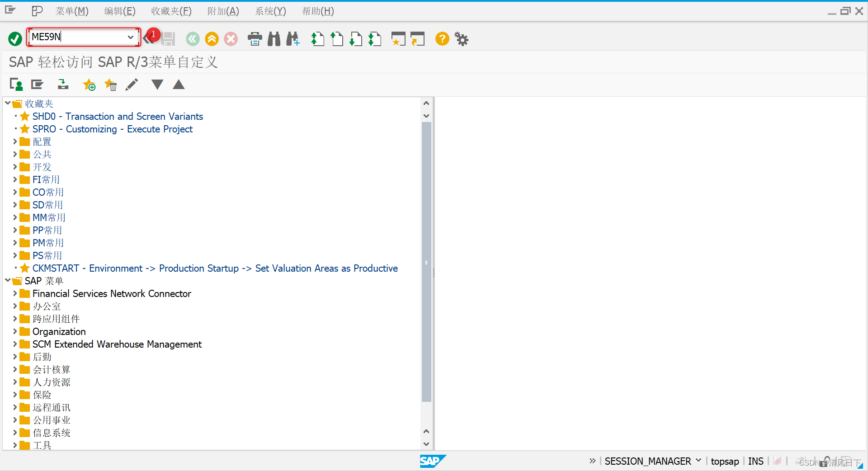Click the green Back arrow icon
Image resolution: width=868 pixels, height=471 pixels.
point(193,39)
